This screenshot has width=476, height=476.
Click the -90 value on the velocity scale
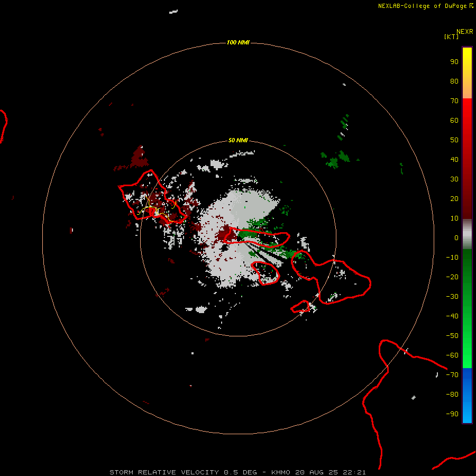(x=452, y=414)
